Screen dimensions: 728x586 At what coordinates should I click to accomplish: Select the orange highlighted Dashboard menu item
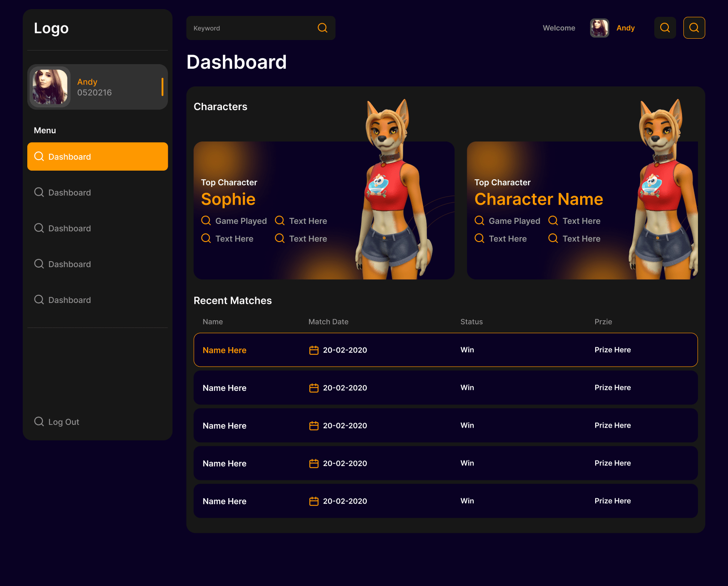(97, 157)
